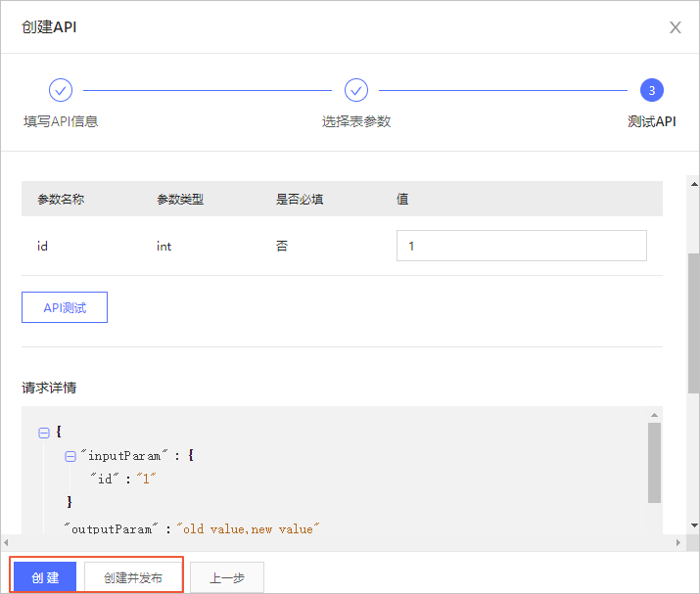700x594 pixels.
Task: Click the "outputParam" JSON key
Action: [111, 529]
